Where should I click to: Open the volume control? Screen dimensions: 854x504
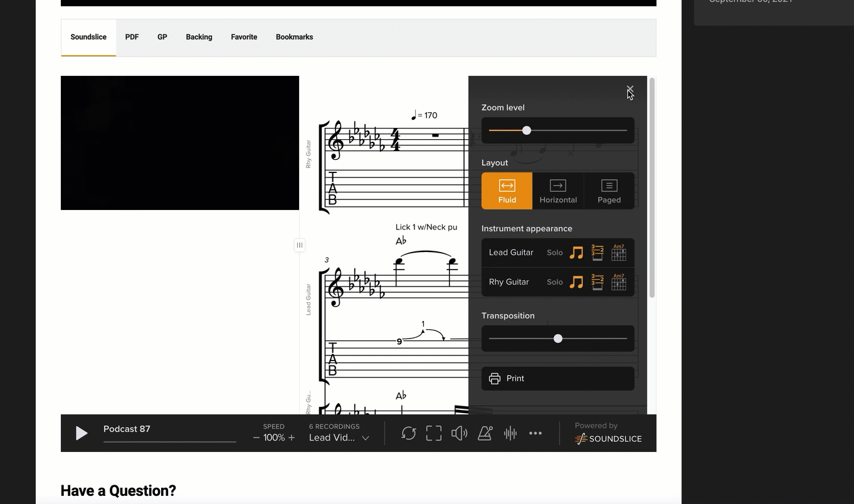pos(459,433)
